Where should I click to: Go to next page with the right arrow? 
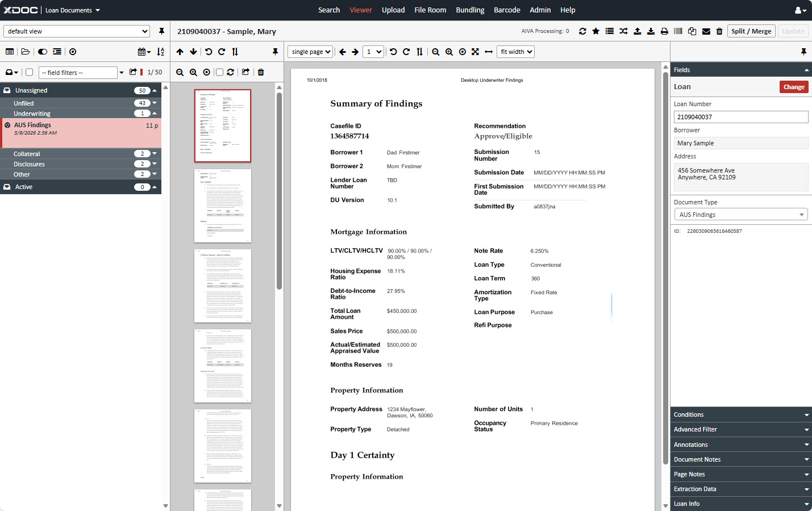pos(355,52)
